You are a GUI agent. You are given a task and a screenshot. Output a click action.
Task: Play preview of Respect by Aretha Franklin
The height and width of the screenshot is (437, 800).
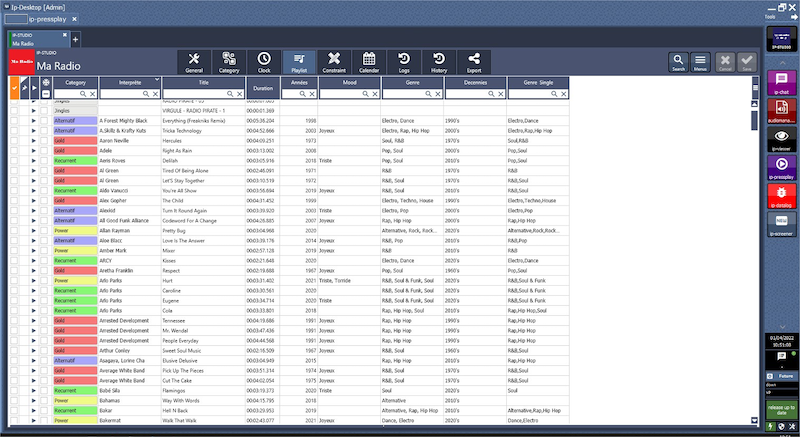tap(34, 271)
